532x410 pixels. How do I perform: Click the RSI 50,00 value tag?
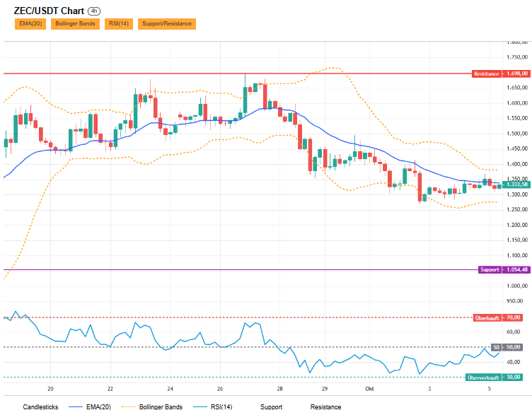(512, 347)
